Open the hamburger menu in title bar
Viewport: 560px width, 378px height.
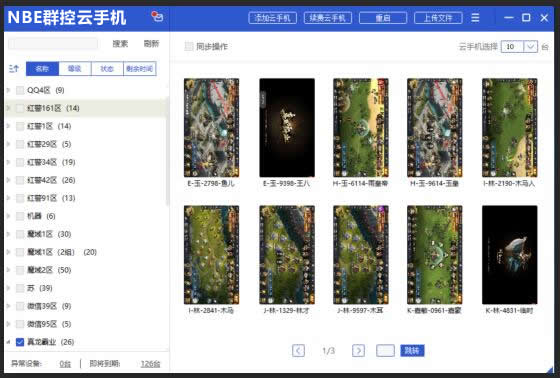(x=475, y=18)
